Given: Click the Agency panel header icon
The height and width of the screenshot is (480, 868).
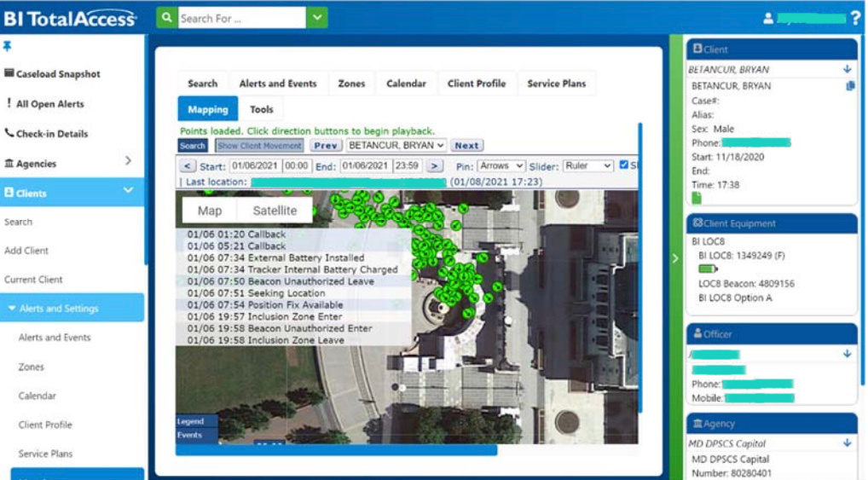Looking at the screenshot, I should (697, 423).
